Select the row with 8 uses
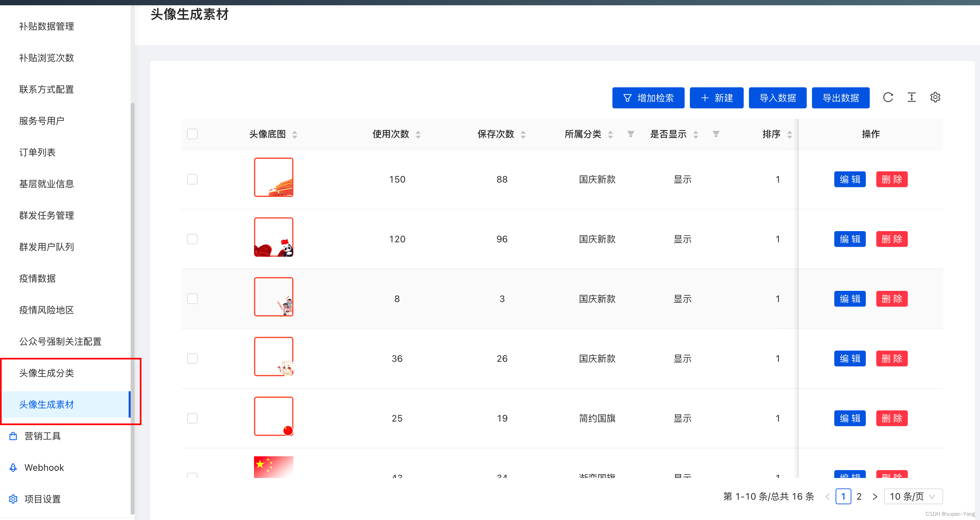This screenshot has width=980, height=520. [x=192, y=299]
